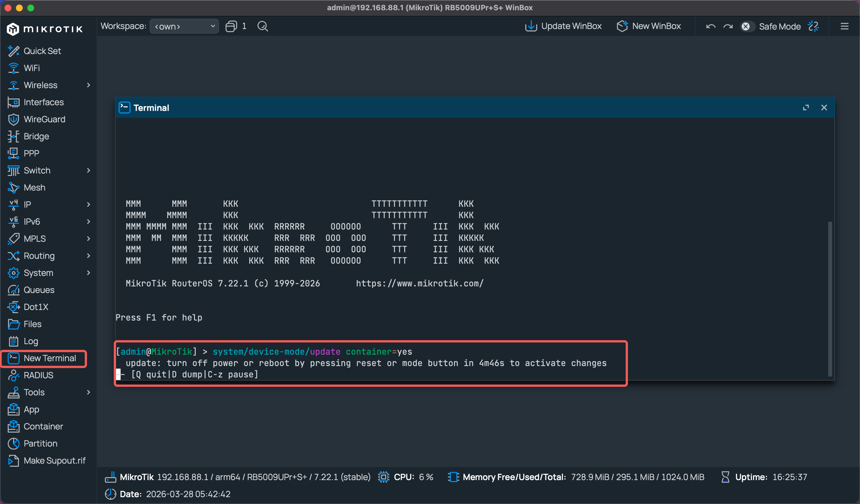The image size is (860, 504).
Task: Expand the MPLS submenu arrow
Action: (88, 239)
